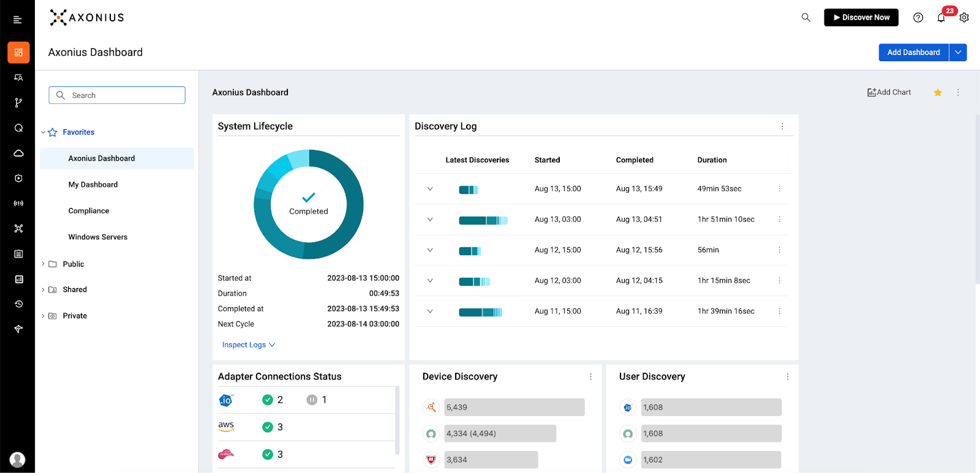The height and width of the screenshot is (473, 980).
Task: Open the Windows Servers dashboard
Action: (x=98, y=237)
